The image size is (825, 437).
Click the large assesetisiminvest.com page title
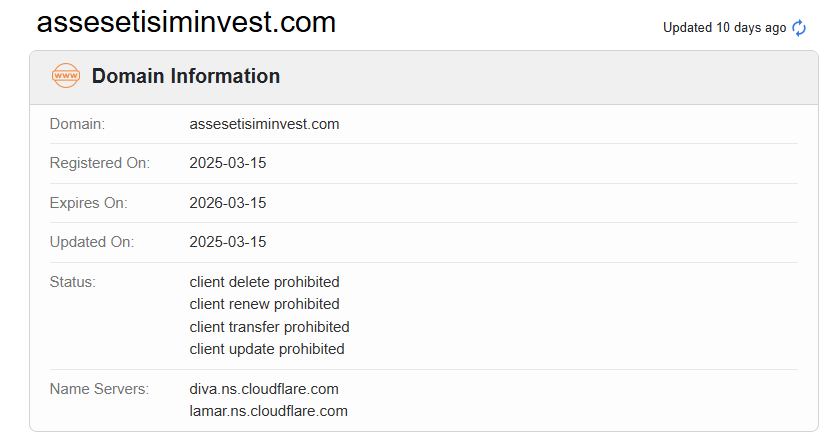click(186, 23)
